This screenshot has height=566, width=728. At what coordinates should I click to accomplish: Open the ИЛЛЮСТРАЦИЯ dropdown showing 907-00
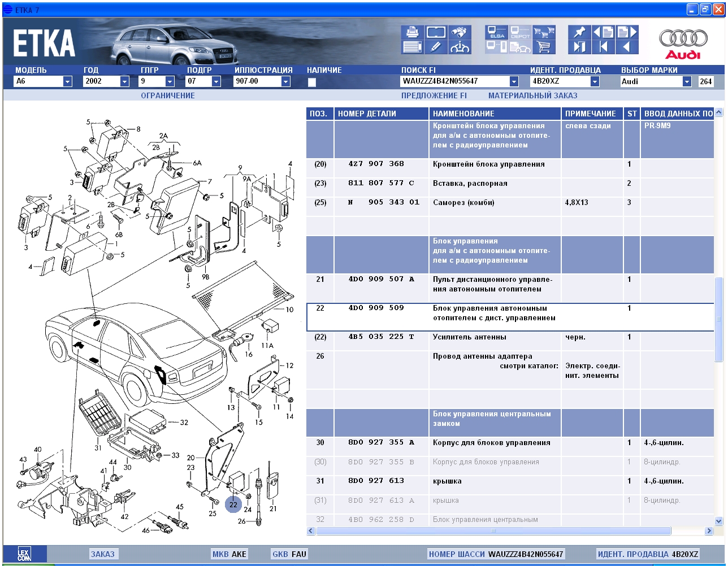point(285,81)
